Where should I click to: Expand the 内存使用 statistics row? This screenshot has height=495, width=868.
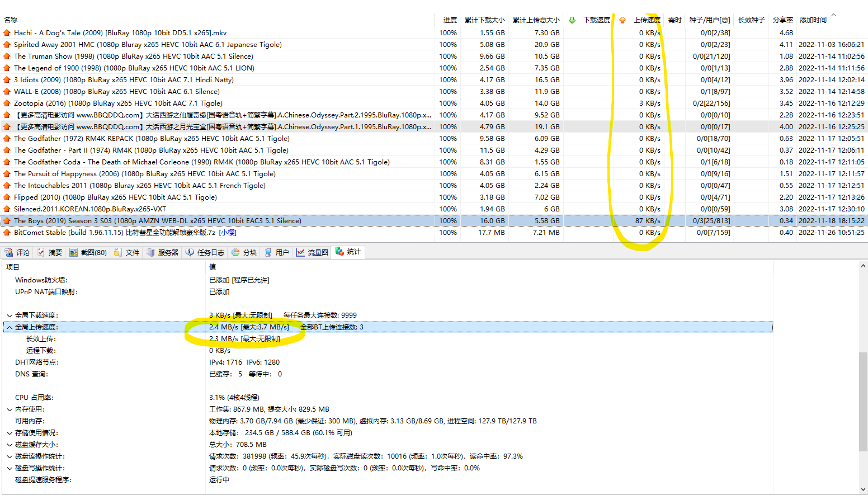10,409
